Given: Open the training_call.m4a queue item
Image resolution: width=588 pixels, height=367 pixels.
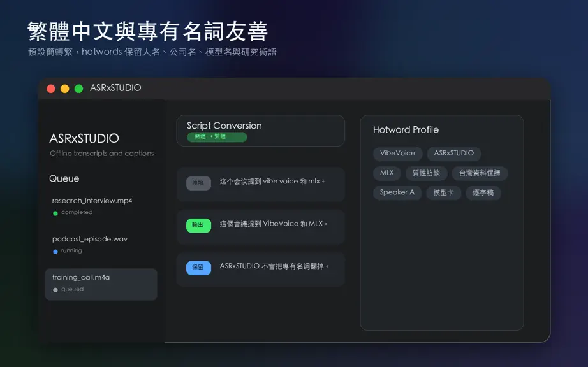Looking at the screenshot, I should pos(101,284).
